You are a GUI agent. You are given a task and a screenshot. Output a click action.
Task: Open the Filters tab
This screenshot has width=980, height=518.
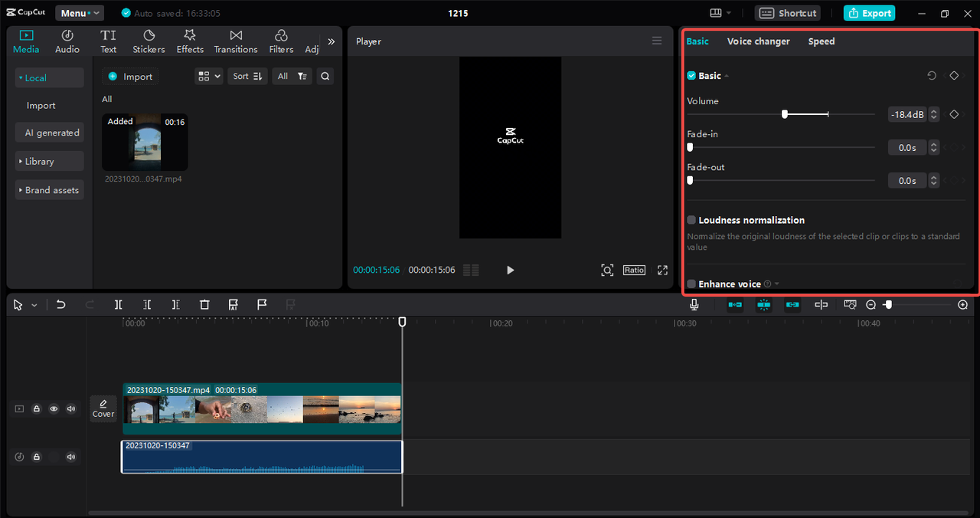tap(281, 42)
